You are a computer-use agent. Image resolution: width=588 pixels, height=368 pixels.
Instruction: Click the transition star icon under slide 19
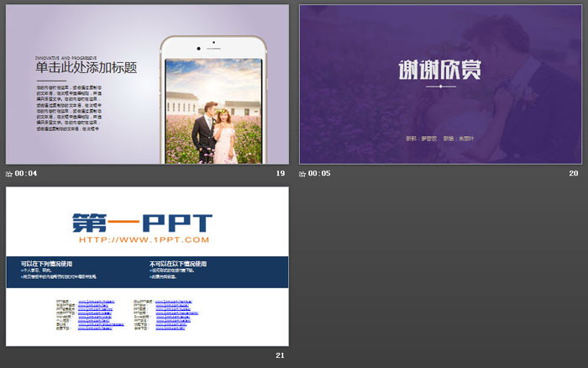tap(9, 174)
